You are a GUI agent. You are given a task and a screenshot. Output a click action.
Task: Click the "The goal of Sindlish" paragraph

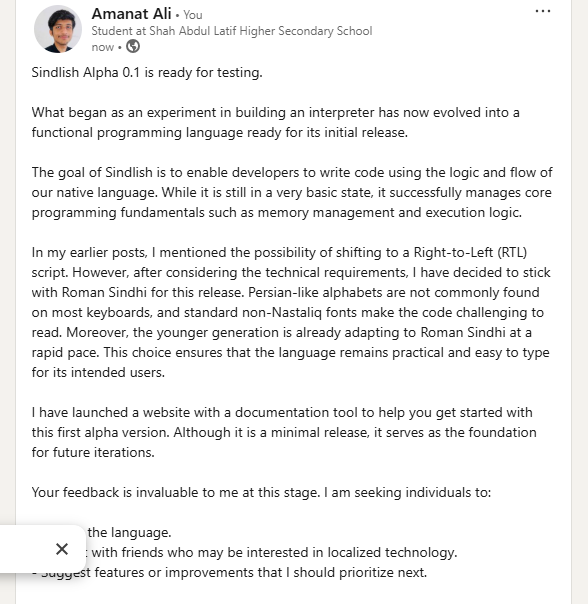(292, 192)
